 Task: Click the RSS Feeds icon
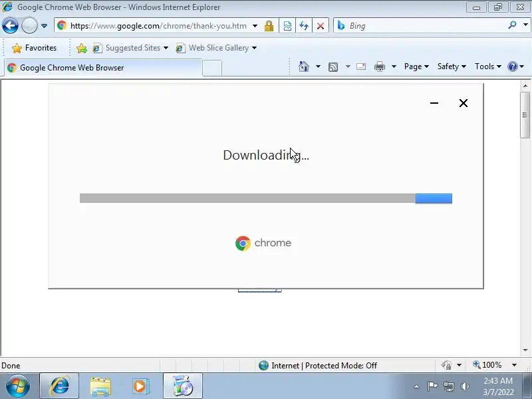pyautogui.click(x=333, y=67)
